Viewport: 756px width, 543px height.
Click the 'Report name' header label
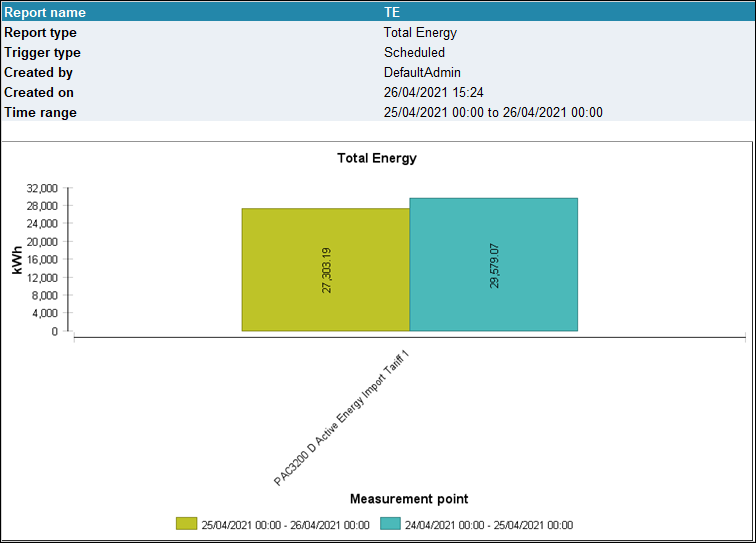(x=45, y=13)
